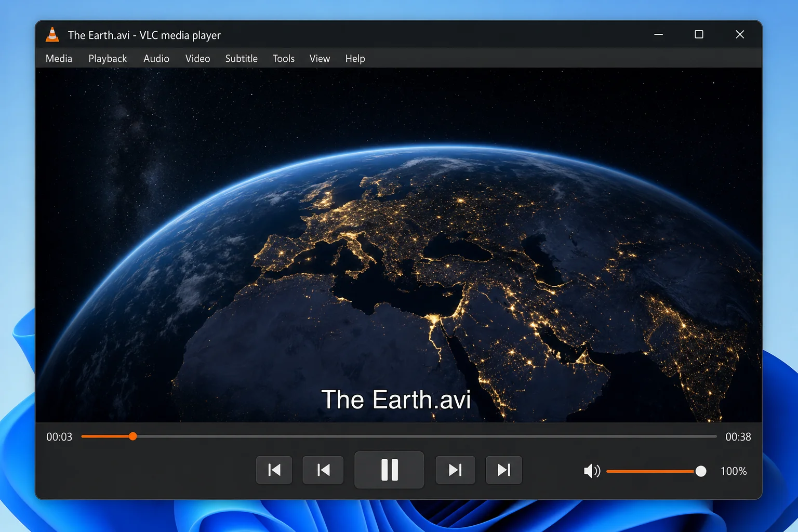Open the Subtitle menu
This screenshot has width=798, height=532.
click(x=242, y=59)
